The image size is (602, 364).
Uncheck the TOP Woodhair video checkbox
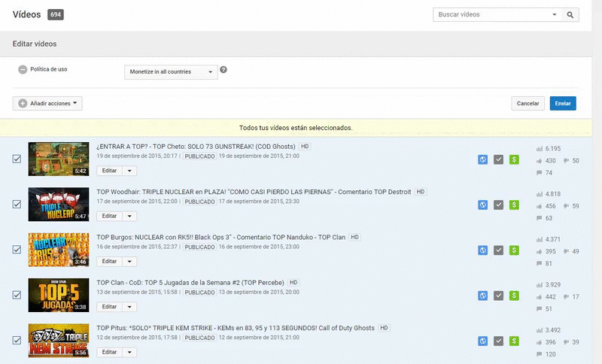point(17,204)
